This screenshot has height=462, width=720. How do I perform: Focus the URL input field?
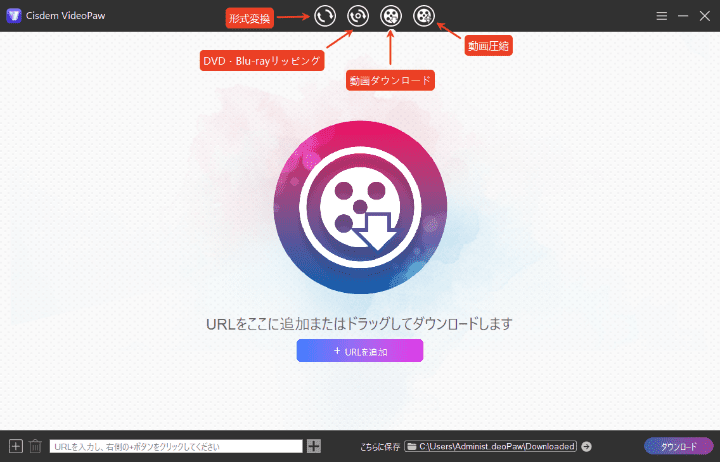click(176, 446)
